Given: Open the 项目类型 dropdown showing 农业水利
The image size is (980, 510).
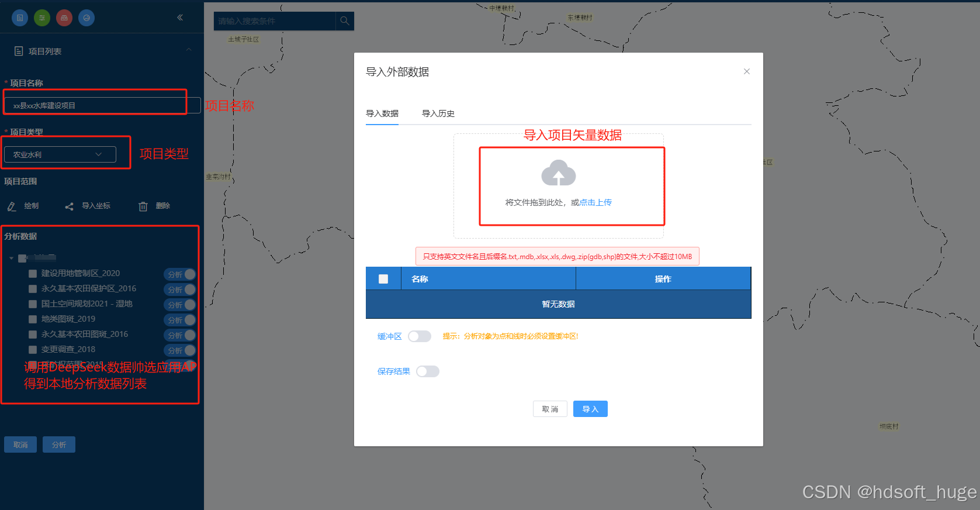Looking at the screenshot, I should [60, 154].
